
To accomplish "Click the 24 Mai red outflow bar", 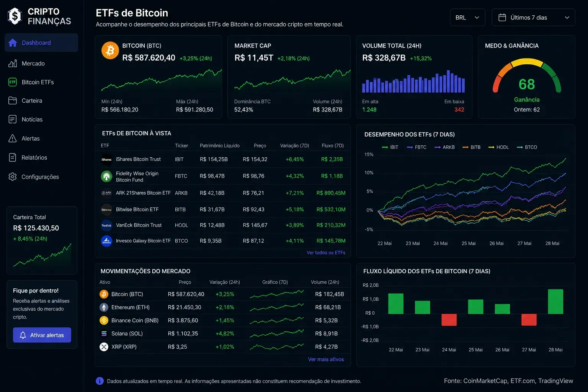I will [449, 320].
